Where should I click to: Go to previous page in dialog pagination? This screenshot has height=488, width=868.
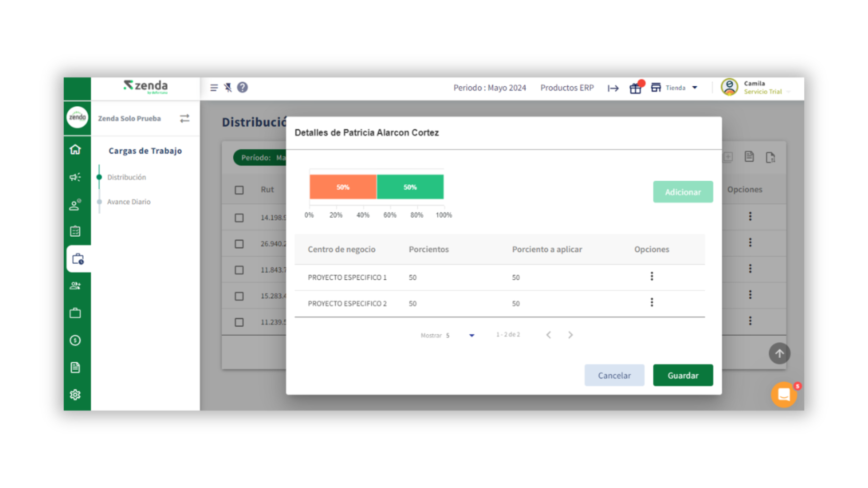[548, 335]
